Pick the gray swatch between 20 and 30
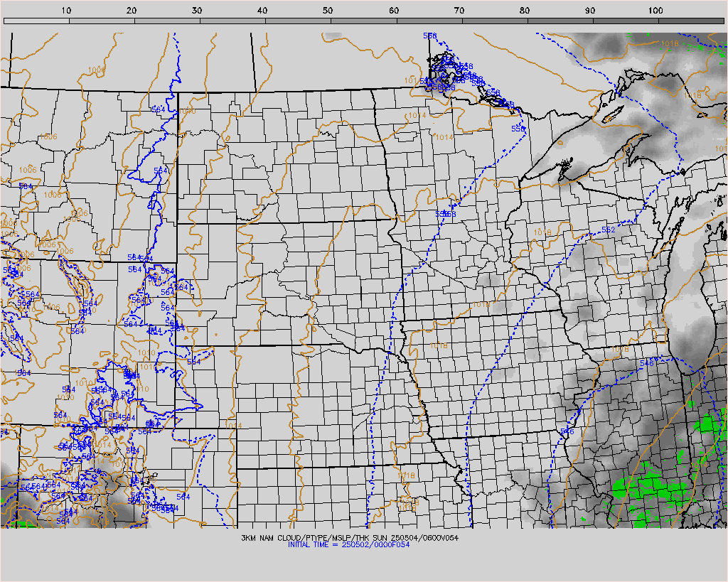728x582 pixels. point(168,21)
